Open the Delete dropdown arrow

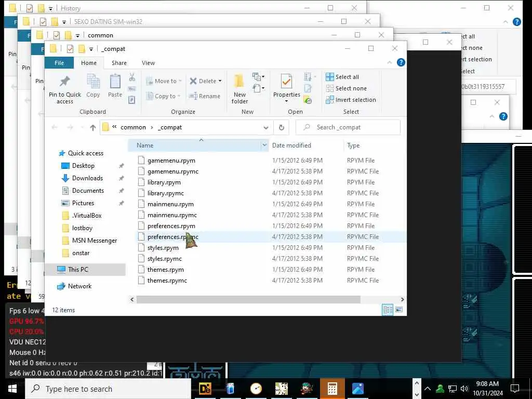pyautogui.click(x=220, y=81)
